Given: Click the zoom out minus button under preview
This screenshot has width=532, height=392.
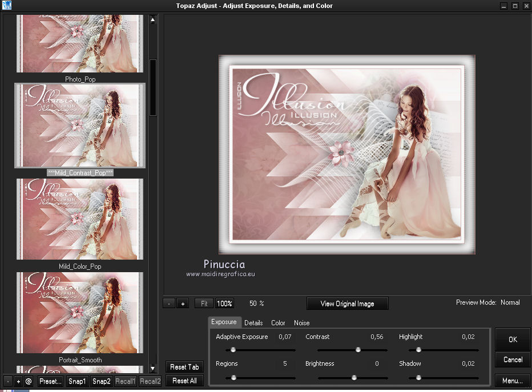Looking at the screenshot, I should [169, 304].
